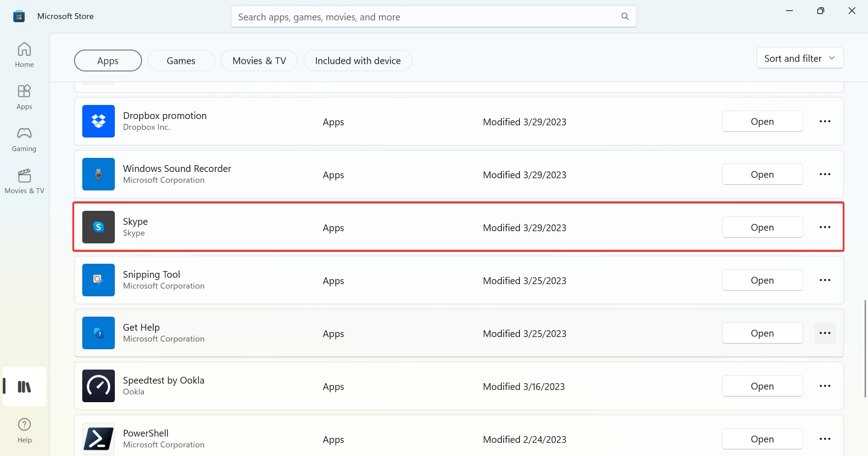The height and width of the screenshot is (456, 868).
Task: Click the PowerShell app icon
Action: pyautogui.click(x=99, y=439)
